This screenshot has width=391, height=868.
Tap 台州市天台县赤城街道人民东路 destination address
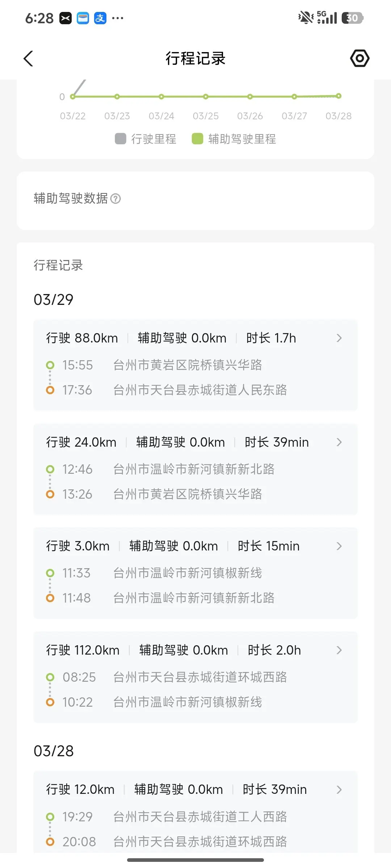200,390
